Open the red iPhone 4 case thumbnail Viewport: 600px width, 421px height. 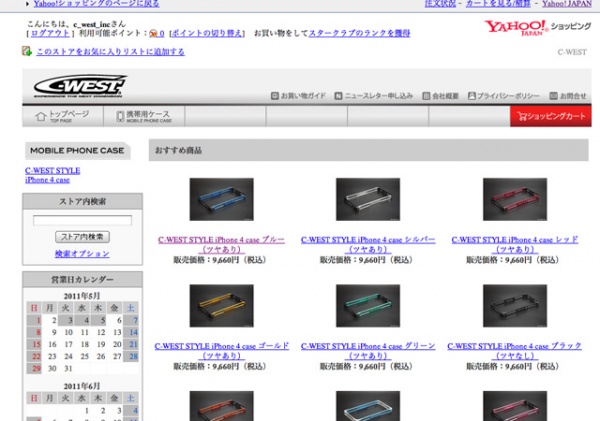(515, 199)
